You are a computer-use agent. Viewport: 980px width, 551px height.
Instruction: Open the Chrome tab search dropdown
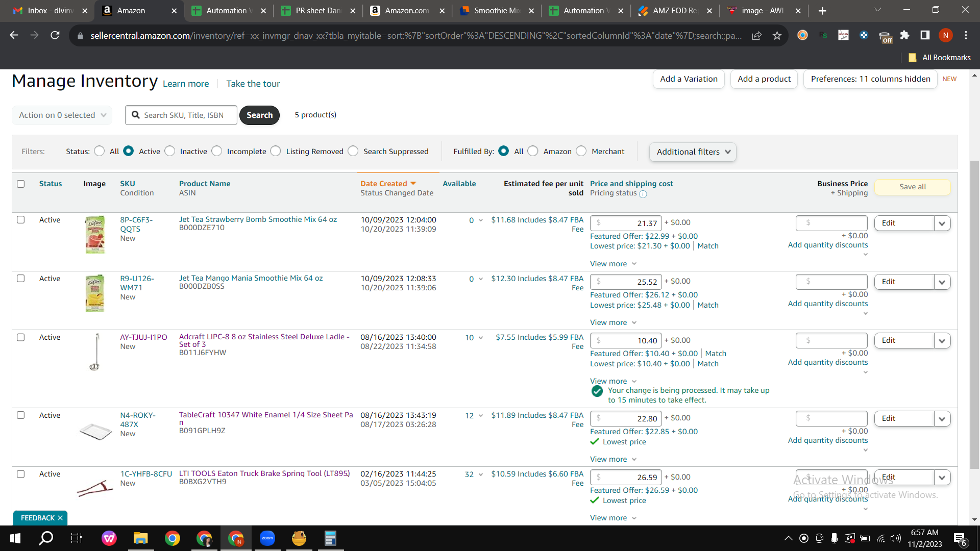877,10
